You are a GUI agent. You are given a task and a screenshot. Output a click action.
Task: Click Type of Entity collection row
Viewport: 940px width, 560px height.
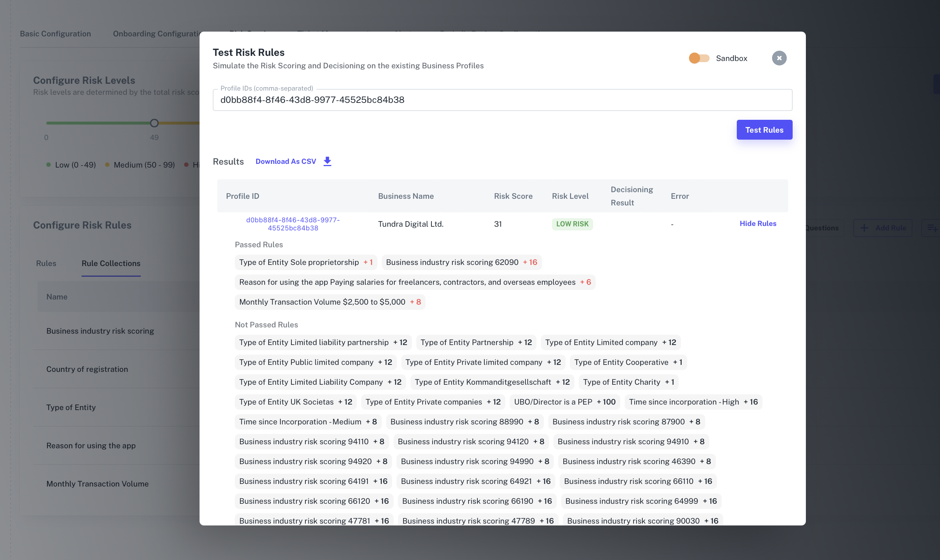(116, 408)
